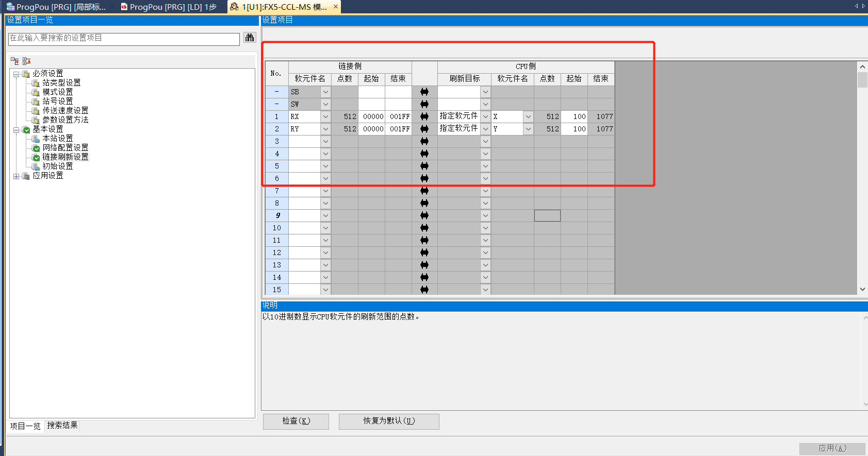Click the 恢复为默认(U) button
This screenshot has width=868, height=456.
point(389,421)
